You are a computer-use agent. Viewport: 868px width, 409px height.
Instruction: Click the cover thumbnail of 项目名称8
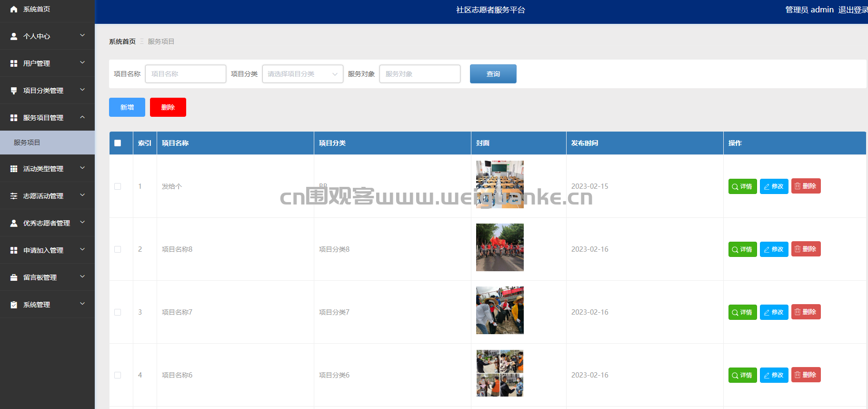click(499, 247)
